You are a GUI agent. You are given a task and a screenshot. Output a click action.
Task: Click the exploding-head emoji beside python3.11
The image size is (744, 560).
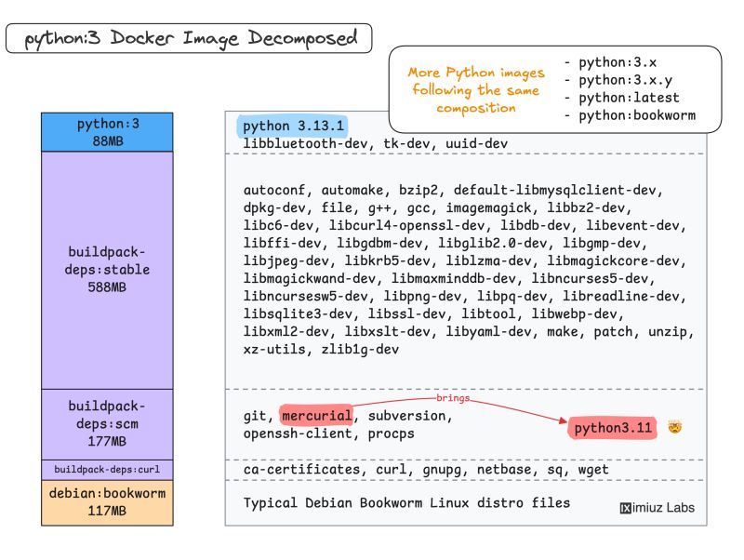(675, 427)
